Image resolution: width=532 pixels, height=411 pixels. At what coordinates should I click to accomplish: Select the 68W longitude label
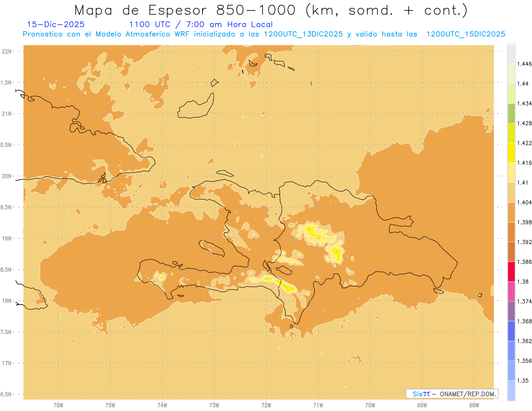(x=474, y=405)
